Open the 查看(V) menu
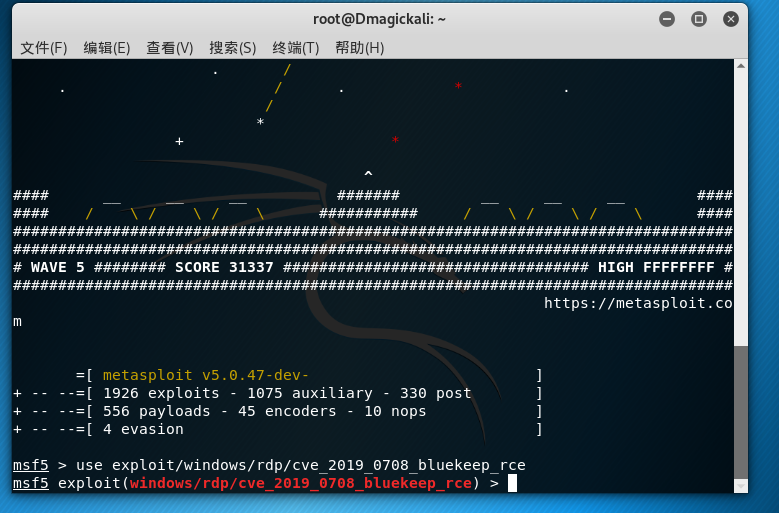 (169, 48)
